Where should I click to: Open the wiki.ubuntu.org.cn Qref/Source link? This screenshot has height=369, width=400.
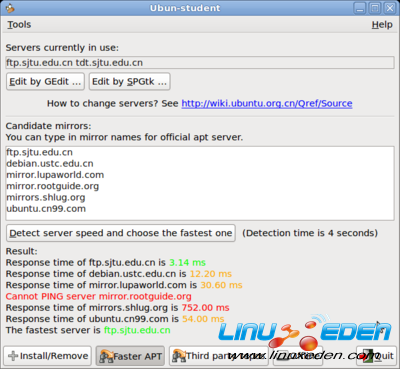[x=267, y=104]
